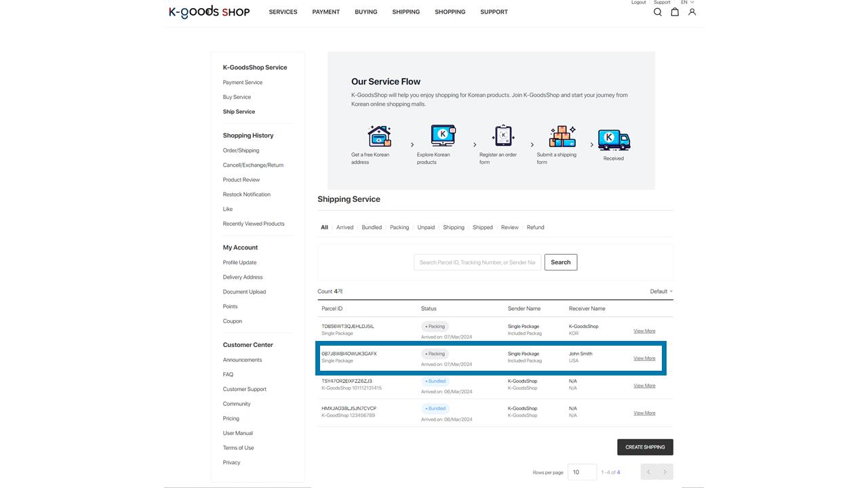Screen dimensions: 868x488
Task: Go to next page arrow in pagination
Action: pyautogui.click(x=665, y=472)
